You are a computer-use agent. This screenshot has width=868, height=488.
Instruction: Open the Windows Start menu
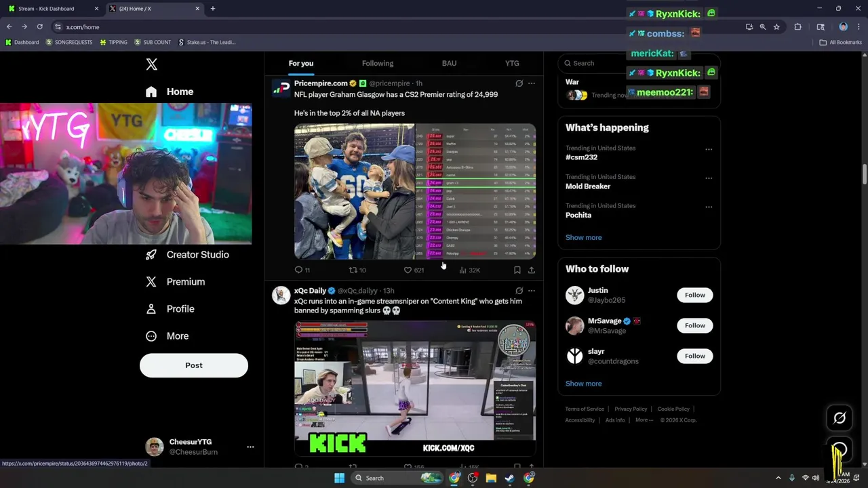pyautogui.click(x=339, y=479)
